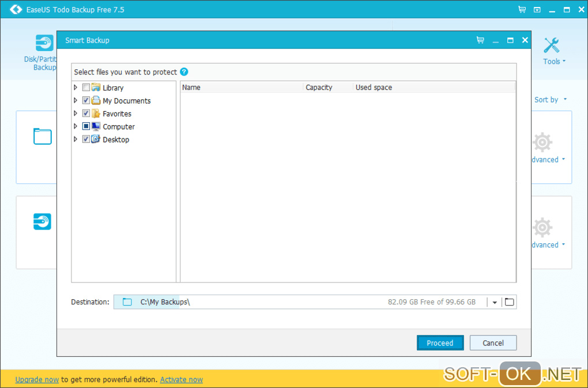The image size is (588, 388).
Task: Close the Smart Backup dialog
Action: point(525,40)
